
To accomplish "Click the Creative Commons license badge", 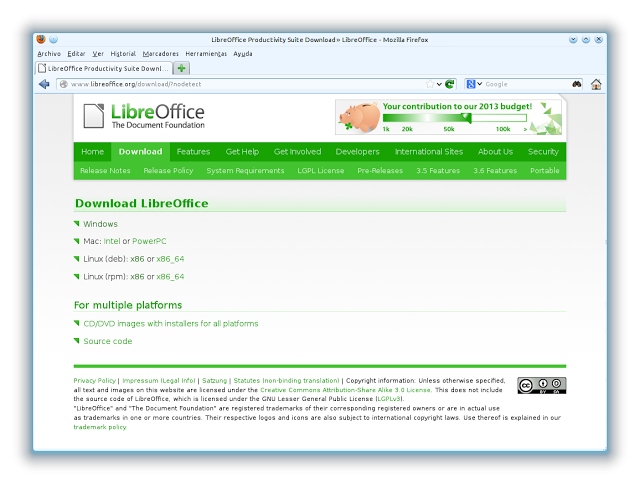I will coord(541,386).
